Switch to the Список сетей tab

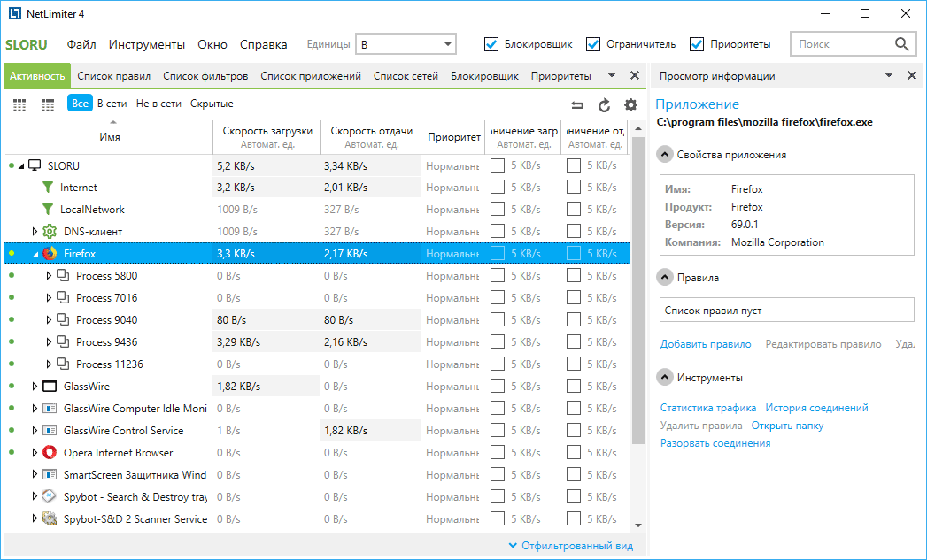click(x=406, y=76)
